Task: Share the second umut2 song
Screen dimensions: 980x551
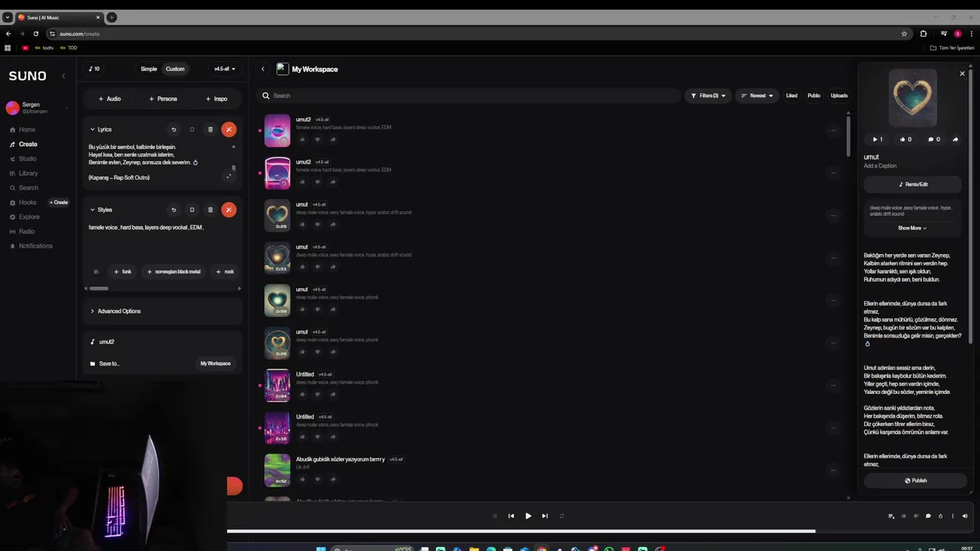Action: tap(333, 181)
